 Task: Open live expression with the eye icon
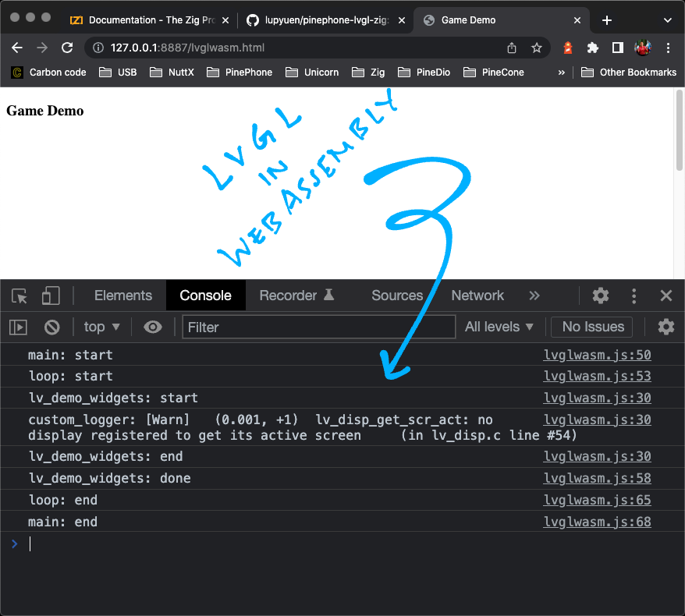click(x=153, y=327)
